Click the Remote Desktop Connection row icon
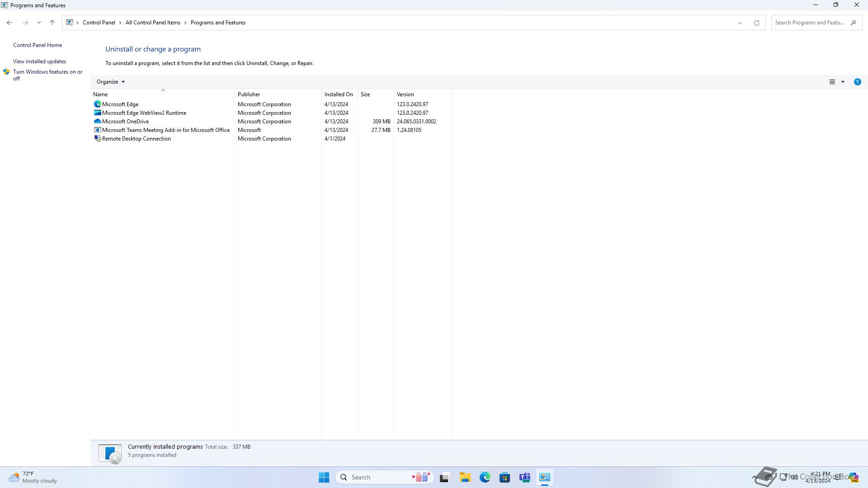This screenshot has width=868, height=488. (x=97, y=139)
